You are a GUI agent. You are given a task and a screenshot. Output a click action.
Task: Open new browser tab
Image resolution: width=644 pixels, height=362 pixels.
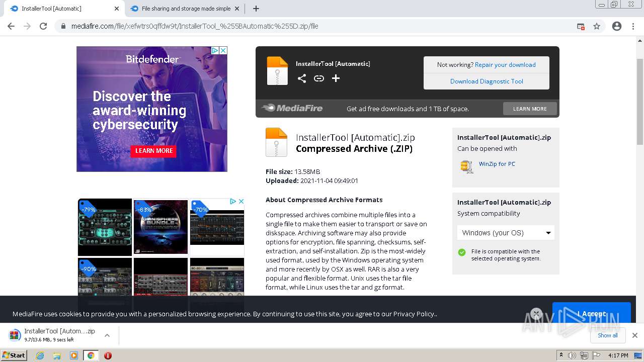pos(256,9)
